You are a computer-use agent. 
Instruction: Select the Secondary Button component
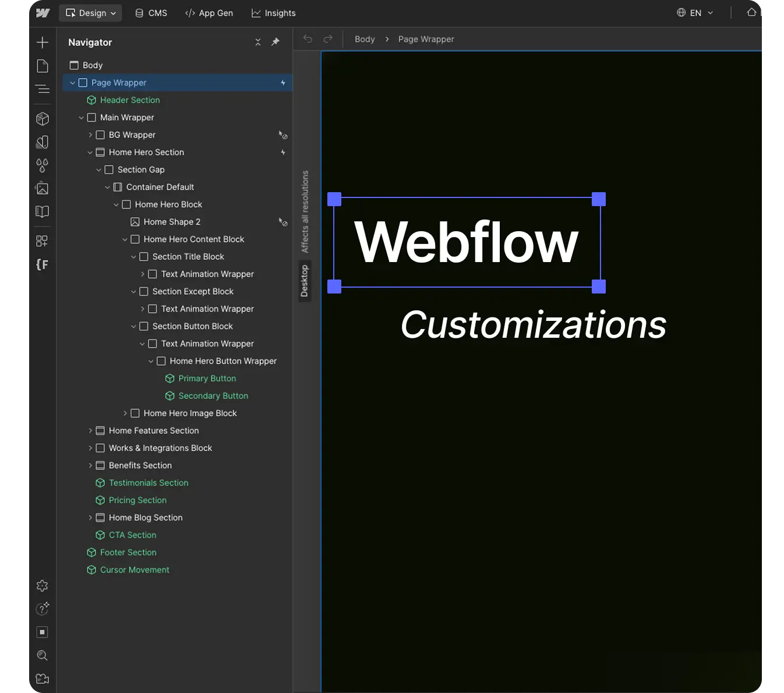[x=177, y=396]
